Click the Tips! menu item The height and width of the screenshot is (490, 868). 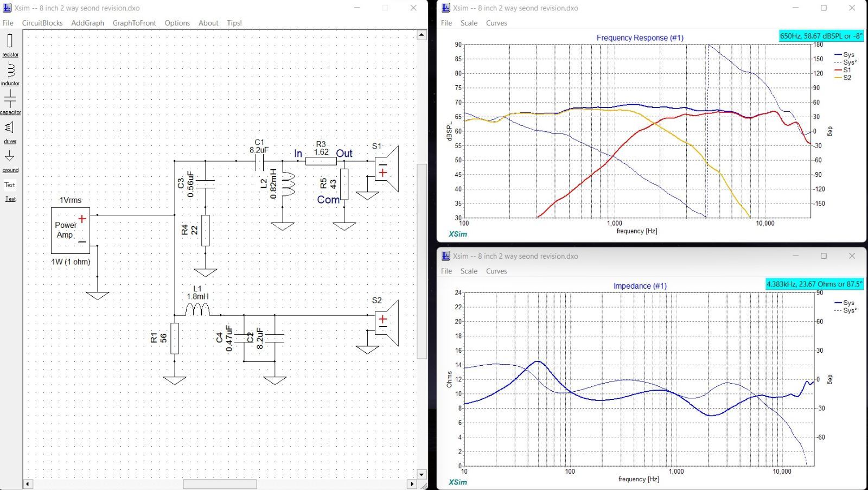pos(234,23)
